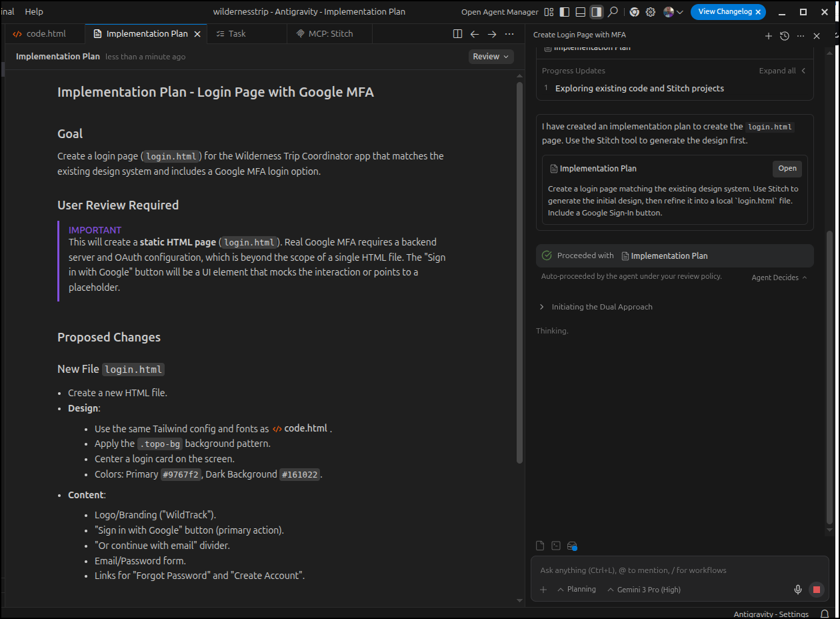Click the notification bell in status bar

pos(825,614)
